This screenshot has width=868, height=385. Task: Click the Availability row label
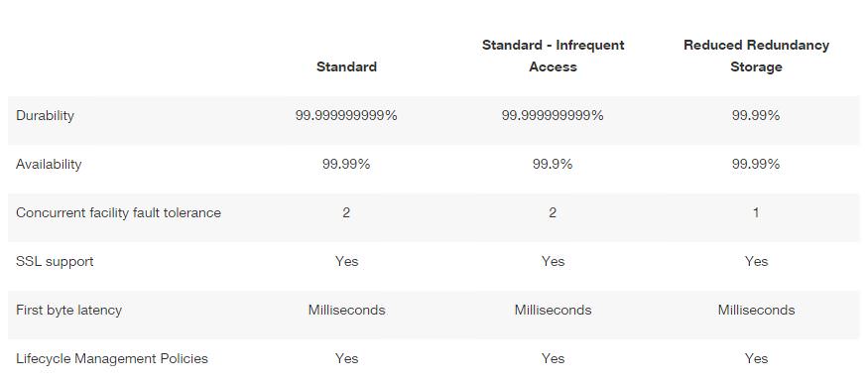tap(49, 165)
